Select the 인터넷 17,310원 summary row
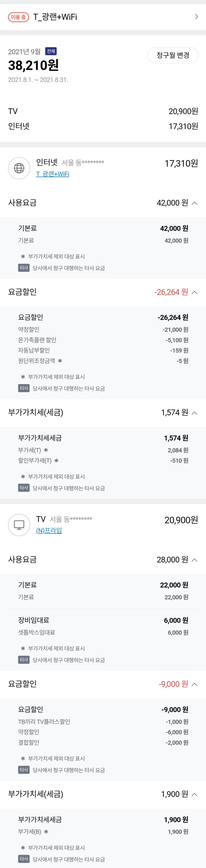 coord(103,126)
